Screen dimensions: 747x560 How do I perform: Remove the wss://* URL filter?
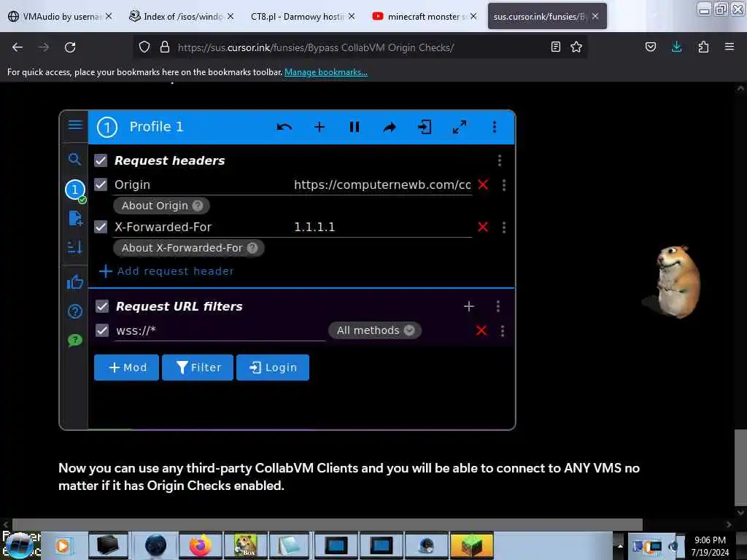[481, 330]
